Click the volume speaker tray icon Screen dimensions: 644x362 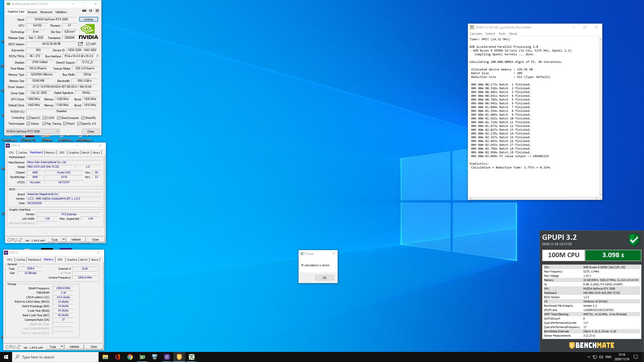point(601,357)
